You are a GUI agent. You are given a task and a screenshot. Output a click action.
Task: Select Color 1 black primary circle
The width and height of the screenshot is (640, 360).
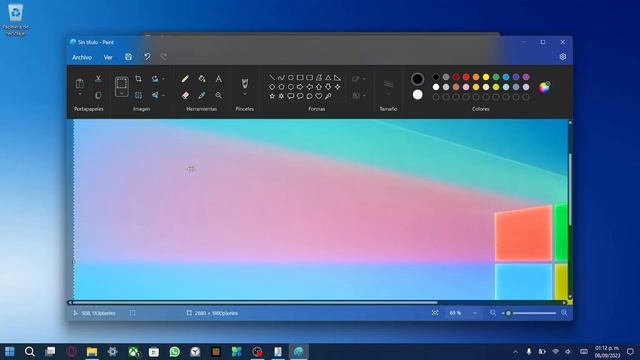[417, 79]
